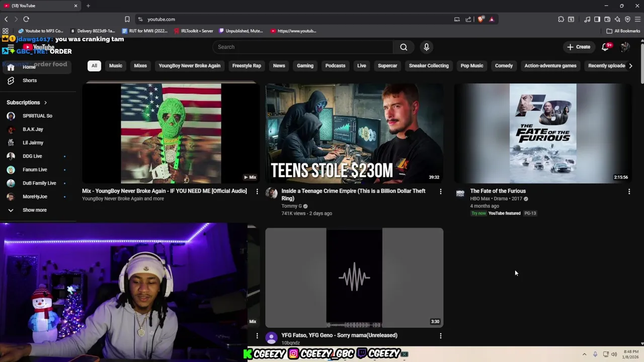Open the site settings icon beside youtube.com
This screenshot has width=644, height=362.
click(x=140, y=19)
